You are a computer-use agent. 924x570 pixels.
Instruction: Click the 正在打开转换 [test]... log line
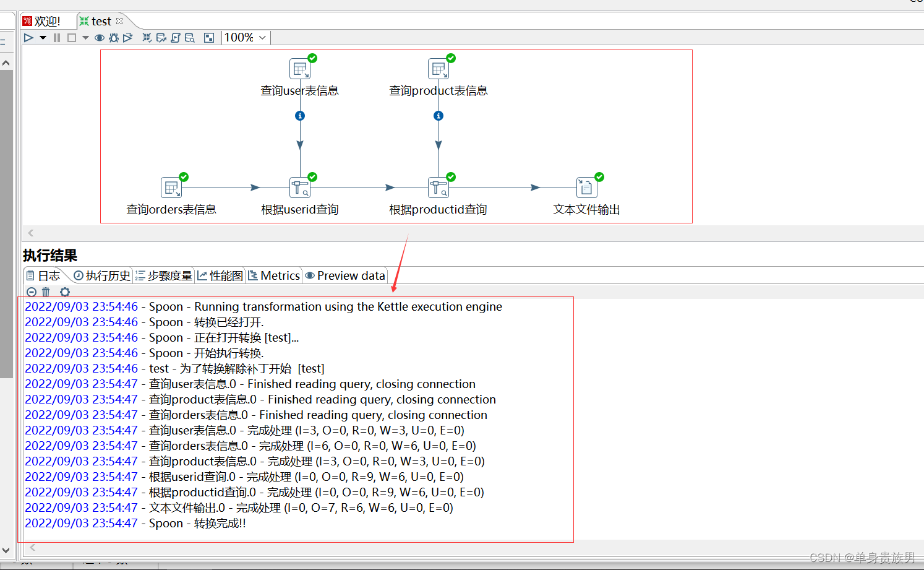click(x=162, y=337)
